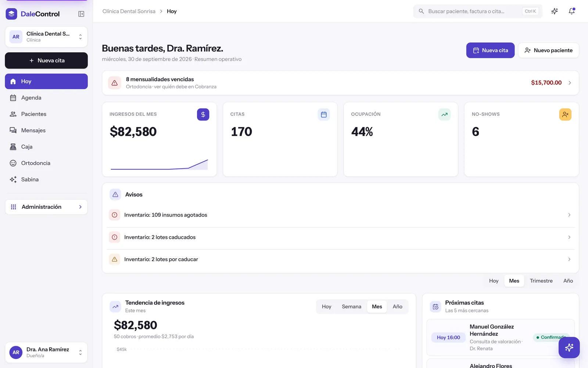Click the No-shows user icon

tap(565, 114)
